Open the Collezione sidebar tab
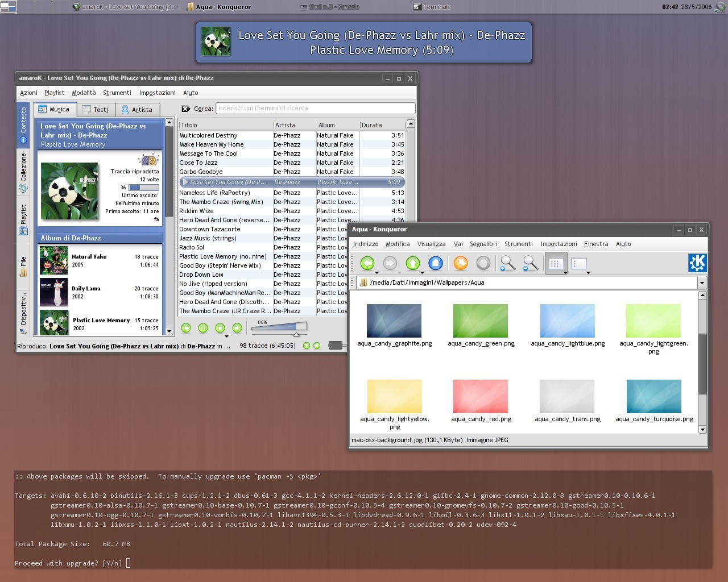Image resolution: width=728 pixels, height=582 pixels. (23, 172)
